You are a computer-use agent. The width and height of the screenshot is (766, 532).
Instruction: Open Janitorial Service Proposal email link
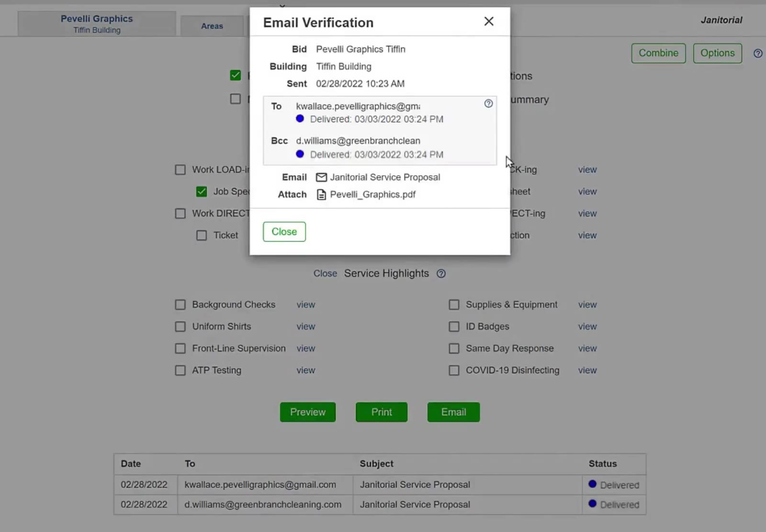point(385,177)
